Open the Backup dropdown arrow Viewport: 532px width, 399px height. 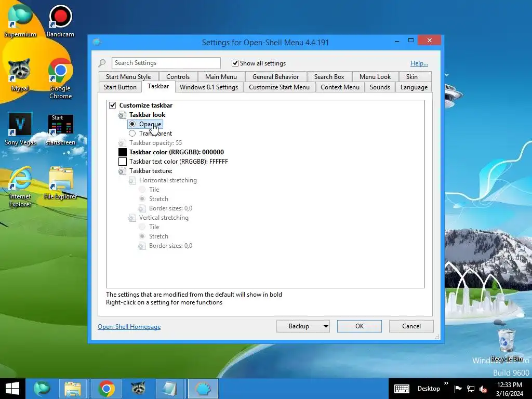point(326,326)
